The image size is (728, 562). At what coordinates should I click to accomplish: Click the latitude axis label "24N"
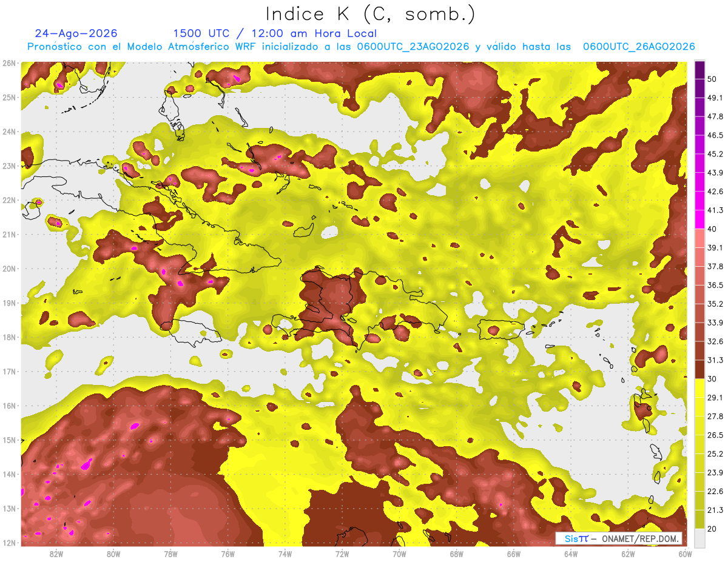click(x=9, y=132)
